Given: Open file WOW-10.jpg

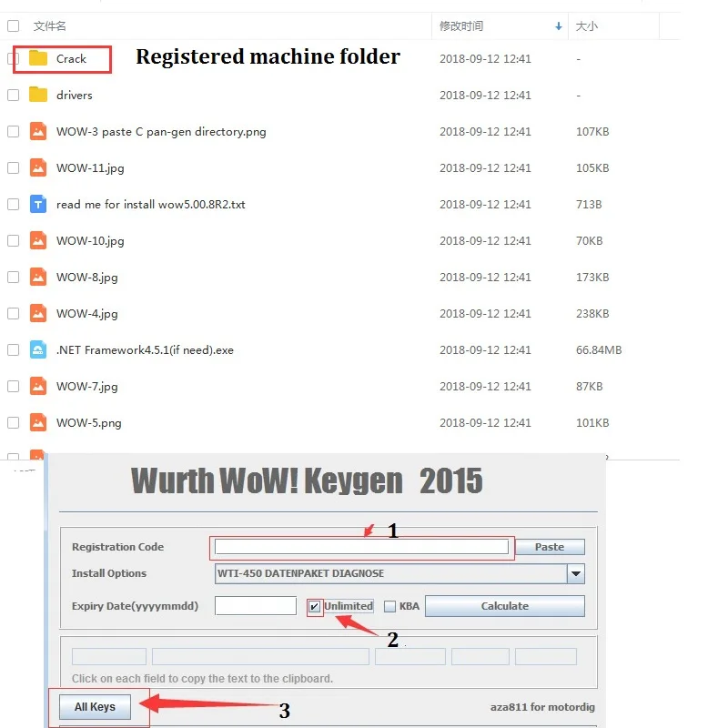Looking at the screenshot, I should click(90, 241).
